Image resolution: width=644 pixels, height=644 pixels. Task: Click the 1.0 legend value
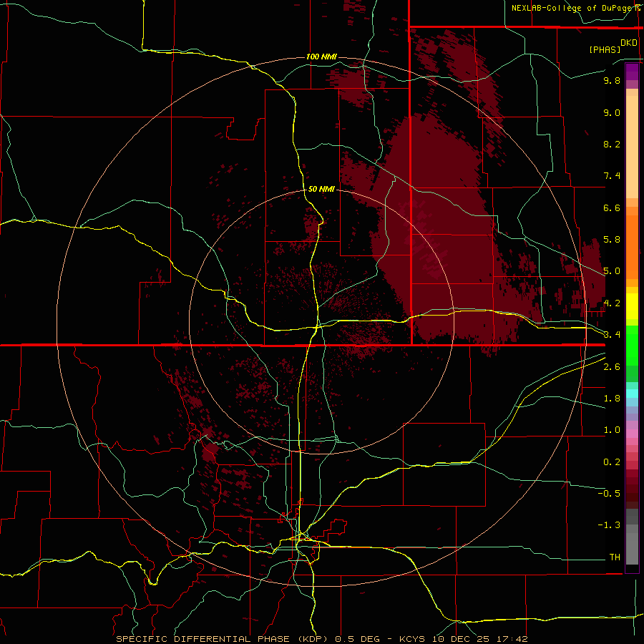pos(612,430)
